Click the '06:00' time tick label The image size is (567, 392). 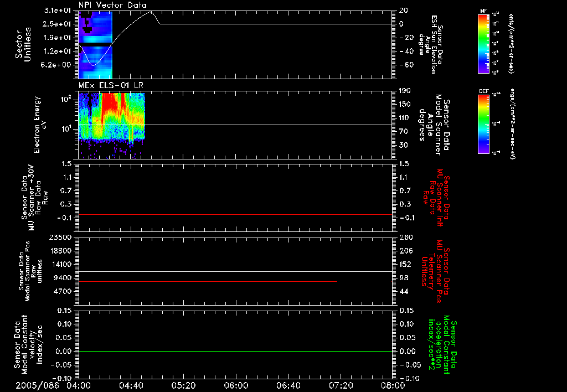tap(236, 385)
